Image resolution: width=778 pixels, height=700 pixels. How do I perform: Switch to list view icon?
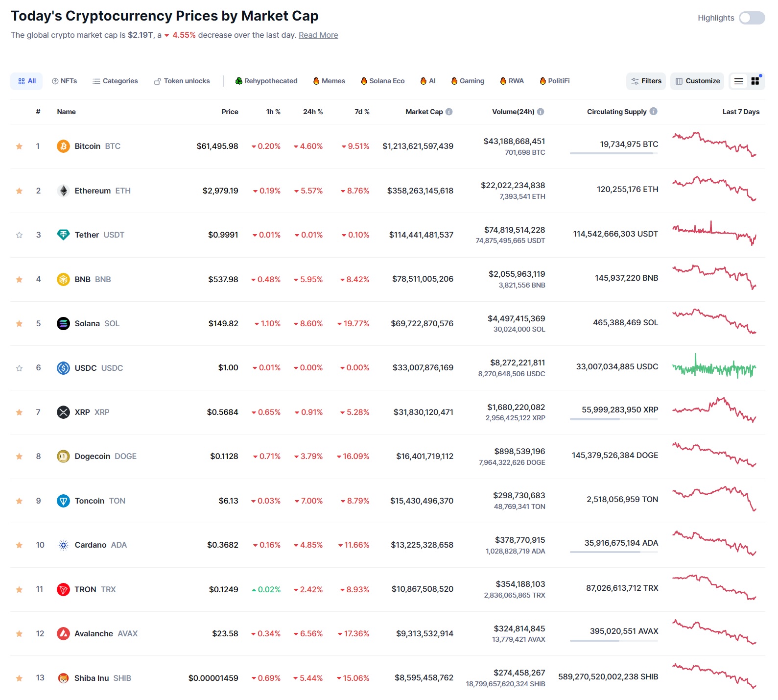coord(739,81)
